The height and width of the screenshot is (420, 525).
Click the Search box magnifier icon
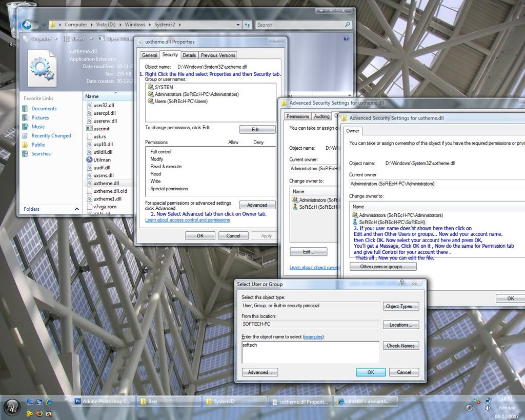(347, 25)
